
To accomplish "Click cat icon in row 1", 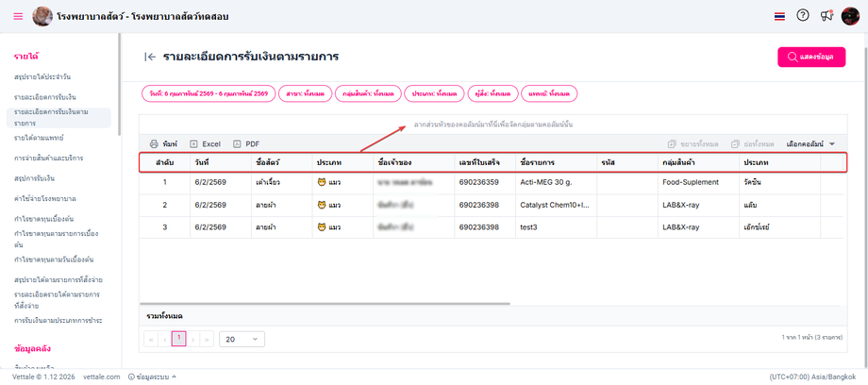I will (322, 182).
